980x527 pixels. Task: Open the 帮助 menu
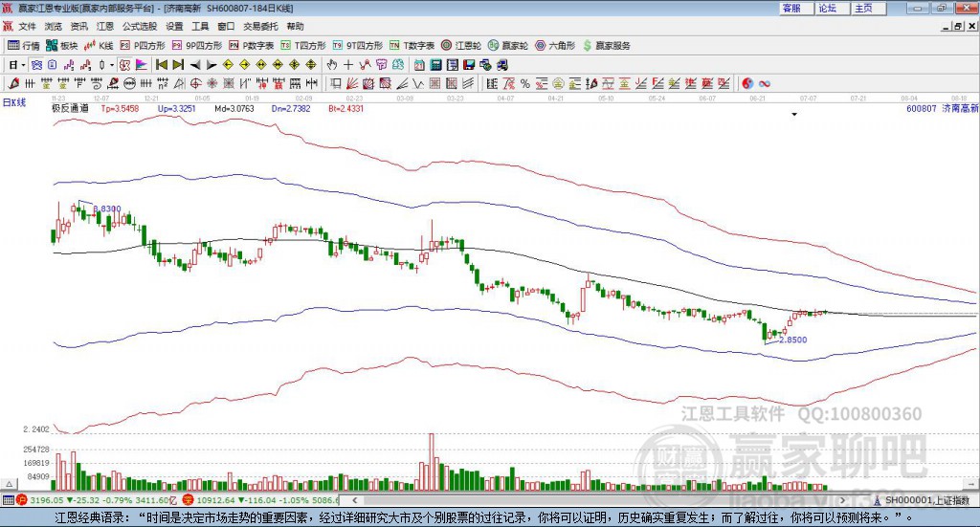click(295, 26)
